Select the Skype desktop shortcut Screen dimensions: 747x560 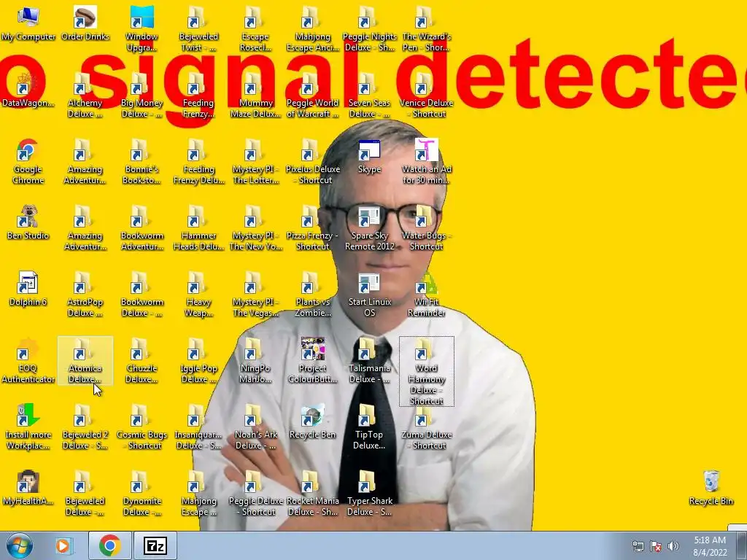(369, 156)
